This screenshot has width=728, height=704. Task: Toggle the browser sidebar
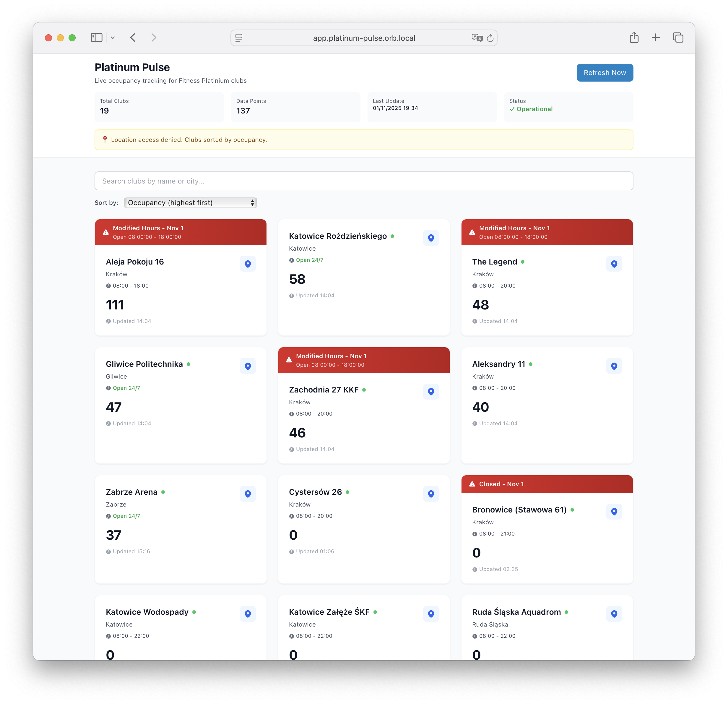point(96,38)
